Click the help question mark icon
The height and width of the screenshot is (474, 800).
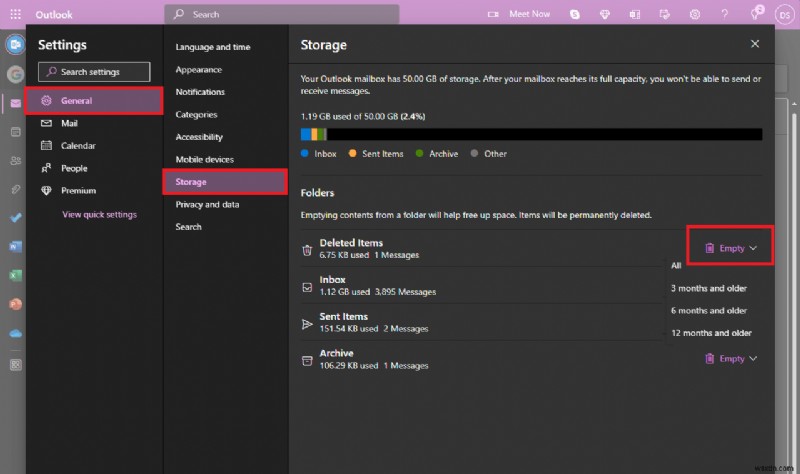[724, 14]
